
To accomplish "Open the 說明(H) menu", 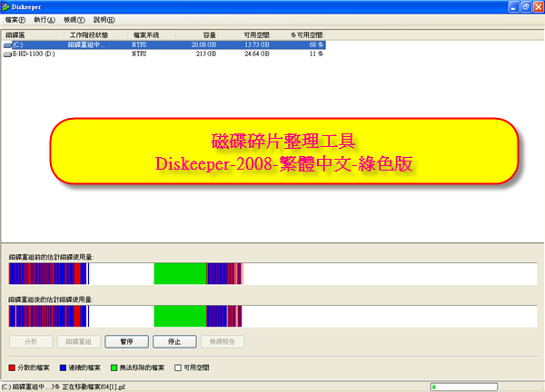I will pyautogui.click(x=106, y=19).
